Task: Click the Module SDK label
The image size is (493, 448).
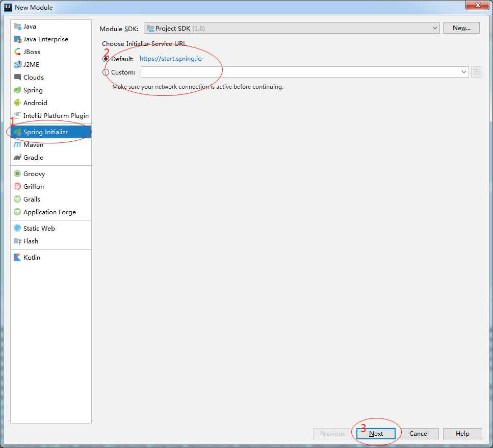Action: (119, 29)
